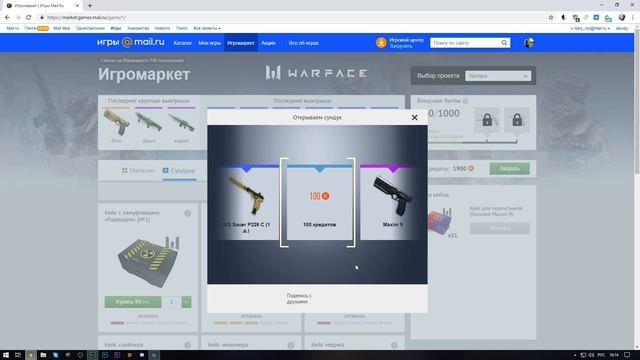Viewport: 640px width, 360px height.
Task: Click the first locked bonus reward
Action: tap(487, 120)
